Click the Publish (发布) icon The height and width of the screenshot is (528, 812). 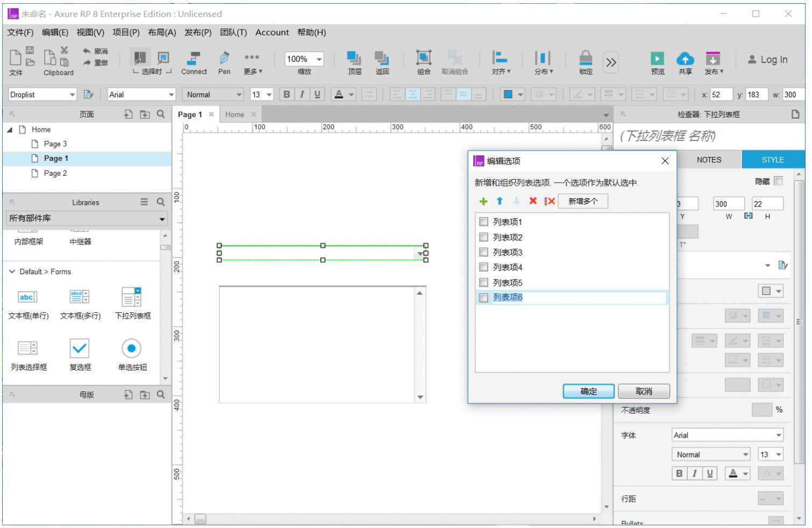[x=714, y=63]
